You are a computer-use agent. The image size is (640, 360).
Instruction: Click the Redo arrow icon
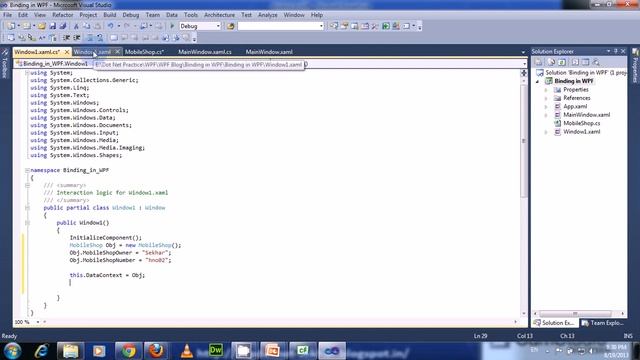(x=127, y=26)
